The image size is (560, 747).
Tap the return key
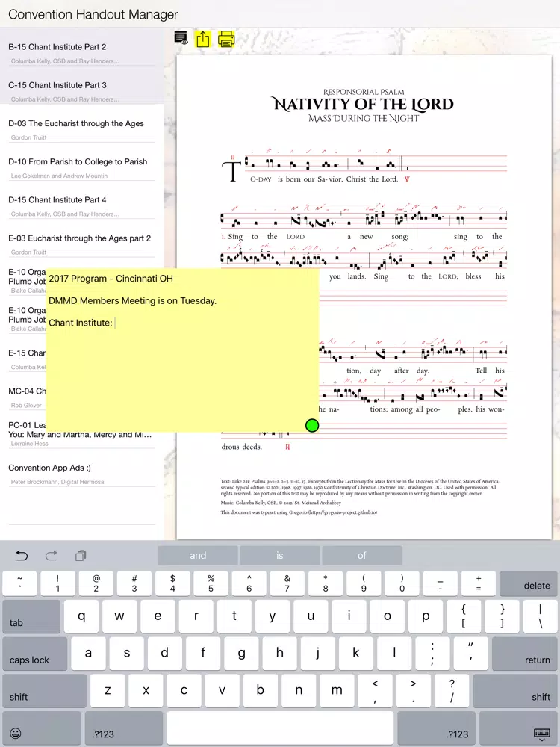coord(524,653)
